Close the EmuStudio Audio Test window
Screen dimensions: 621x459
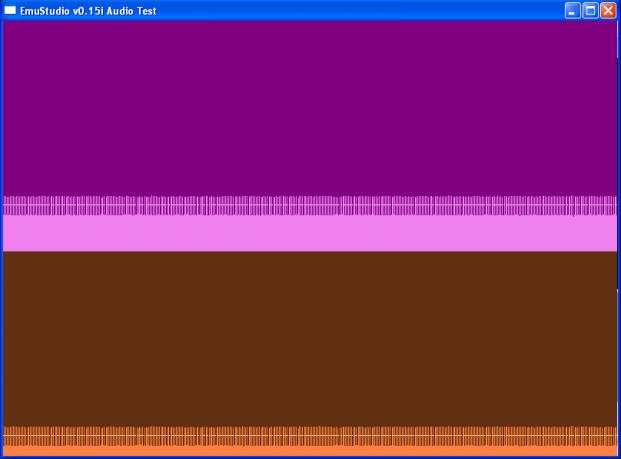607,10
